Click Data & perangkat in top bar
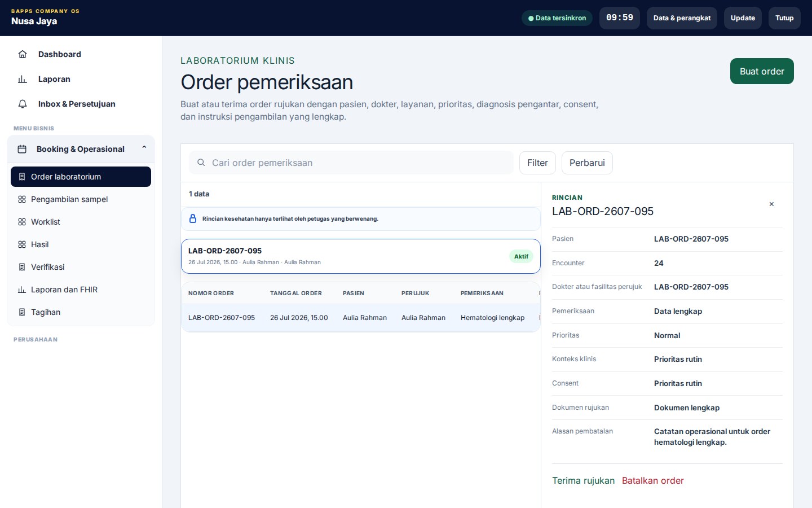 [682, 18]
